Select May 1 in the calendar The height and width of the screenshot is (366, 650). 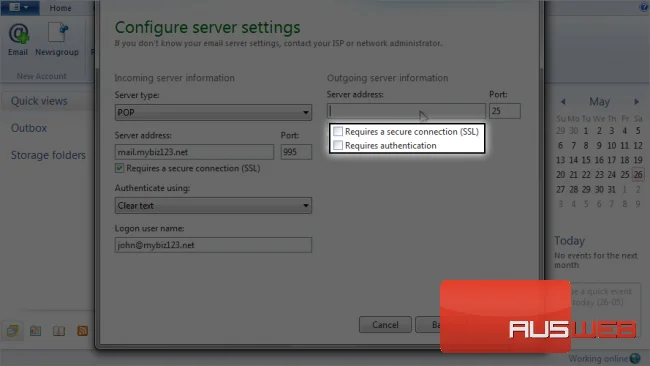(586, 131)
